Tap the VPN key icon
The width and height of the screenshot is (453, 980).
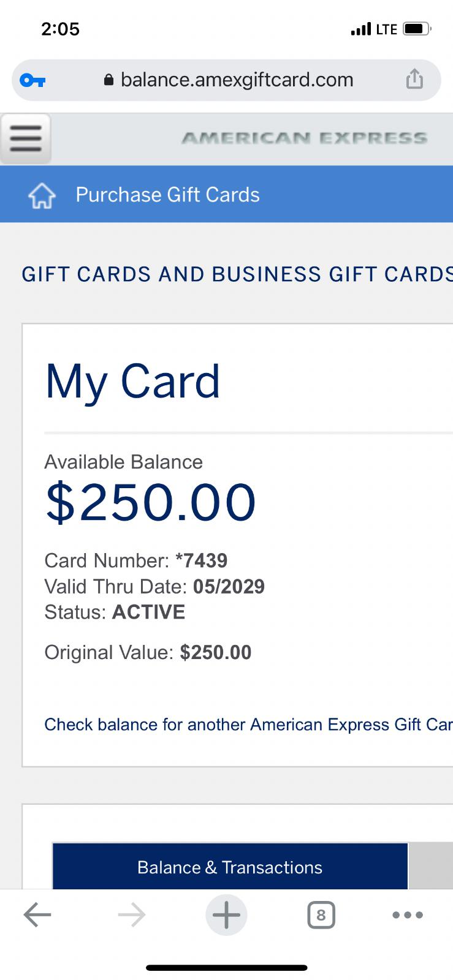tap(32, 80)
